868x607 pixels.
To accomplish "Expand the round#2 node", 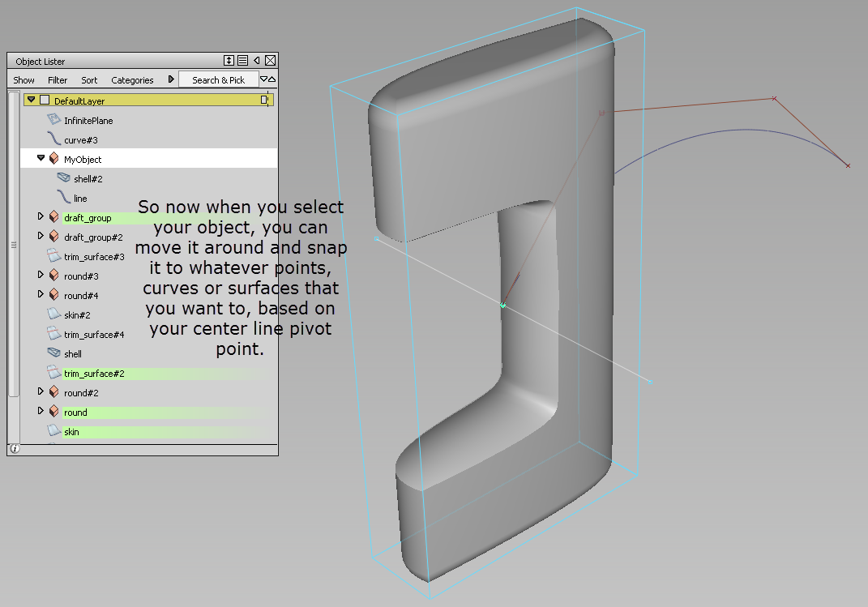I will coord(41,393).
